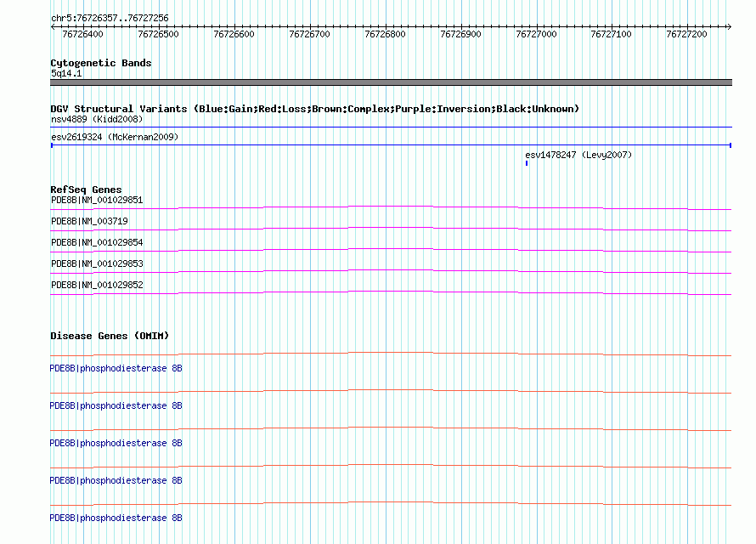The width and height of the screenshot is (756, 544).
Task: Open second PDE8B|phosphodiesterase 8B OMIM link
Action: click(x=116, y=406)
